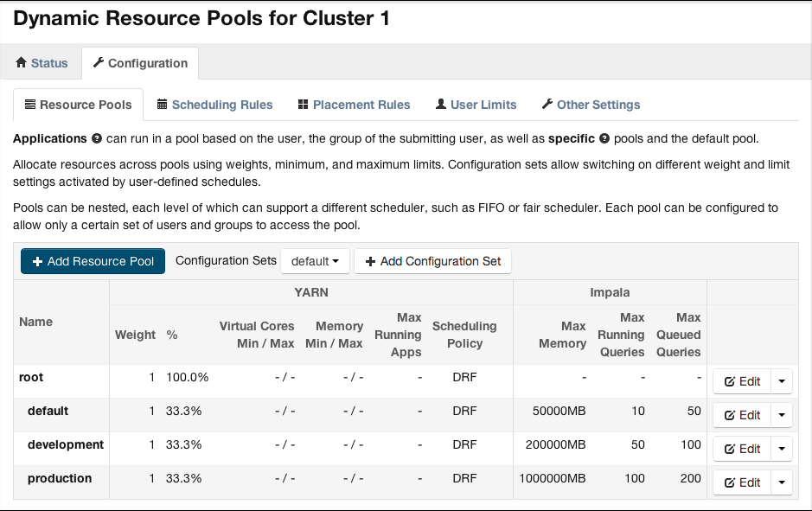This screenshot has width=812, height=511.
Task: Expand the action menu beside production's Edit button
Action: click(782, 482)
